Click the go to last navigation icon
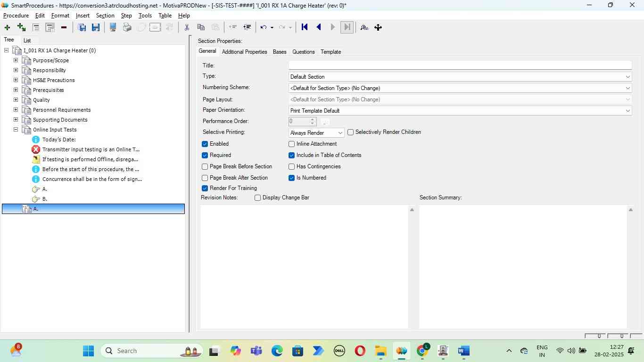Viewport: 644px width, 362px height. coord(347,27)
